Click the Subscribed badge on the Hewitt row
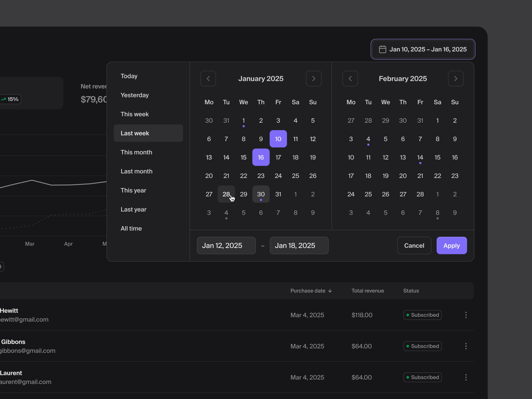Screen dimensions: 532x399 (x=422, y=315)
